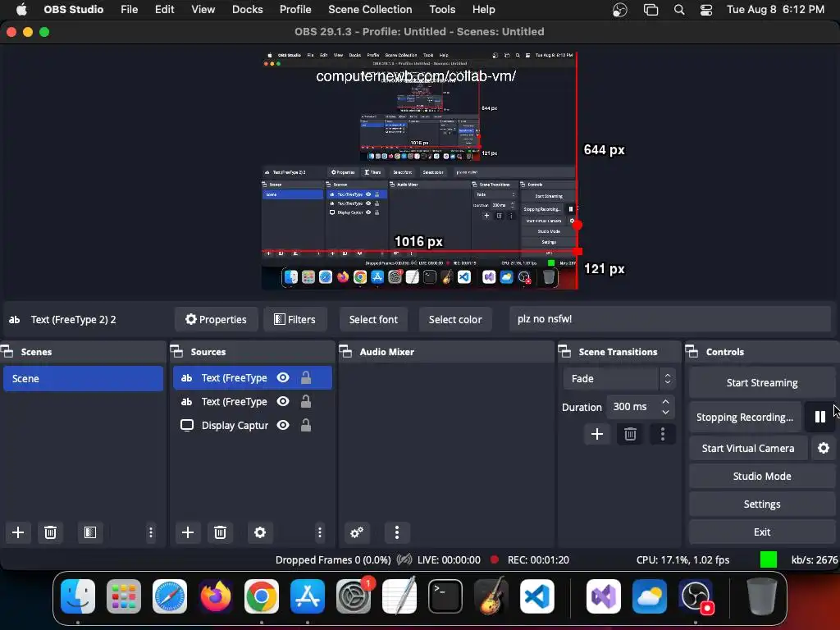Image resolution: width=840 pixels, height=630 pixels.
Task: Open the Scenes panel more options menu
Action: click(151, 532)
